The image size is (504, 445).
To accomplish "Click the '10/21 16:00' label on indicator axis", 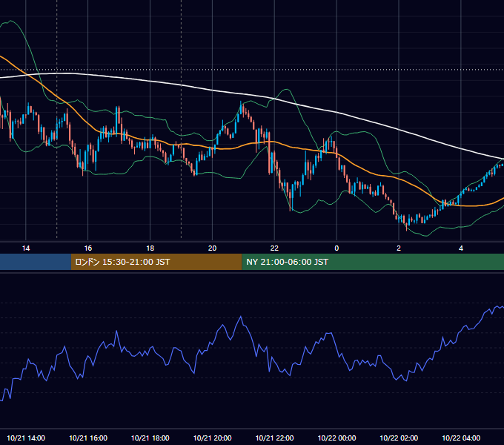I will [88, 438].
